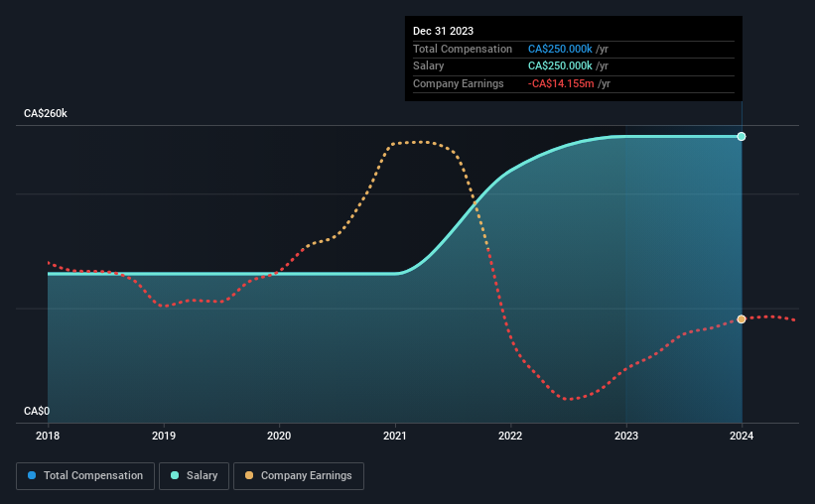Image resolution: width=815 pixels, height=504 pixels.
Task: Click the CA$0 y-axis label
Action: click(37, 411)
